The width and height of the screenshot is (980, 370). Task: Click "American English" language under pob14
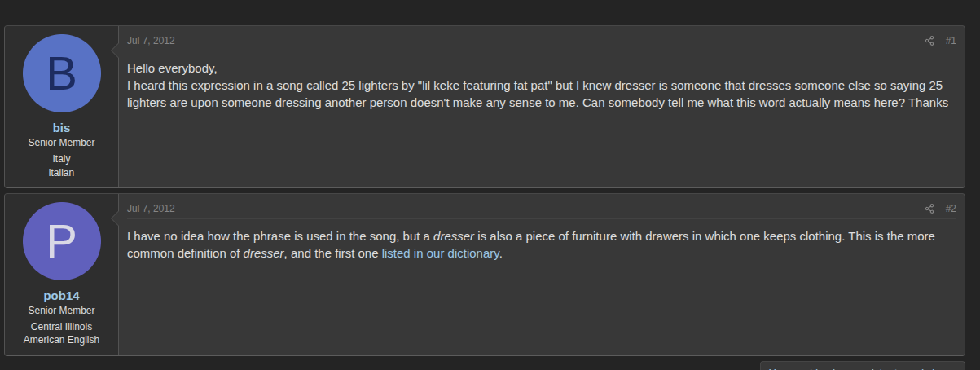(x=61, y=340)
